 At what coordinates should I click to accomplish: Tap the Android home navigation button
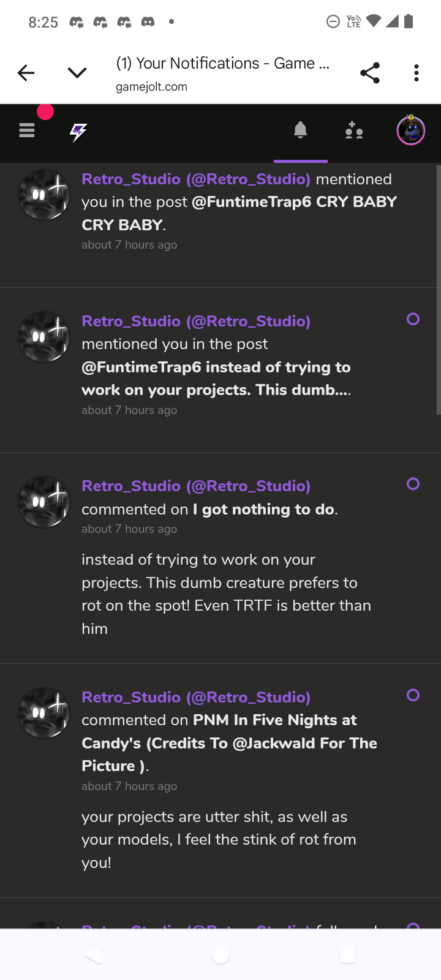(221, 954)
